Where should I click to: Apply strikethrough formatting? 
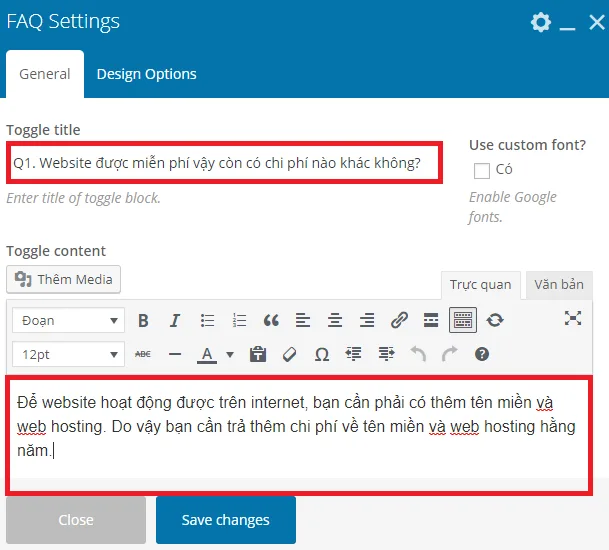[x=143, y=354]
